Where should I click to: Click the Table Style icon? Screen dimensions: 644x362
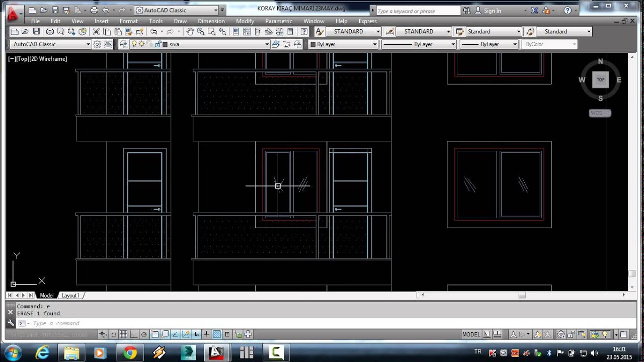[459, 31]
